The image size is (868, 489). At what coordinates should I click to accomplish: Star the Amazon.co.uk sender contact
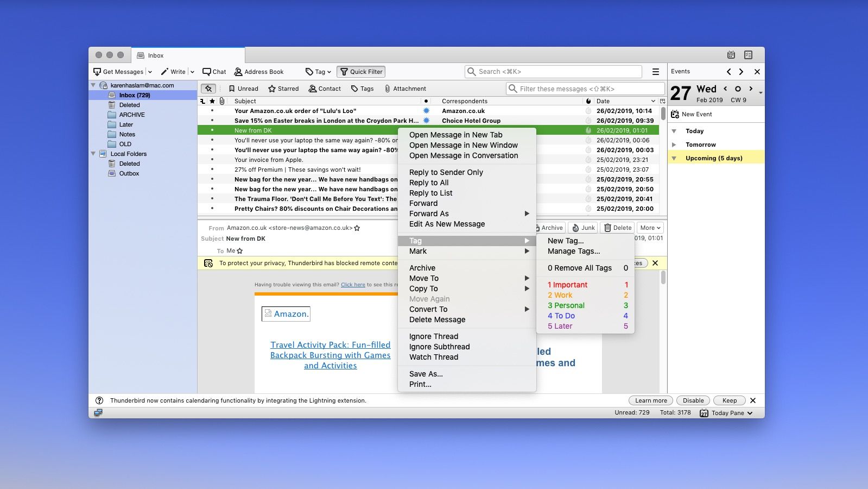pos(357,228)
